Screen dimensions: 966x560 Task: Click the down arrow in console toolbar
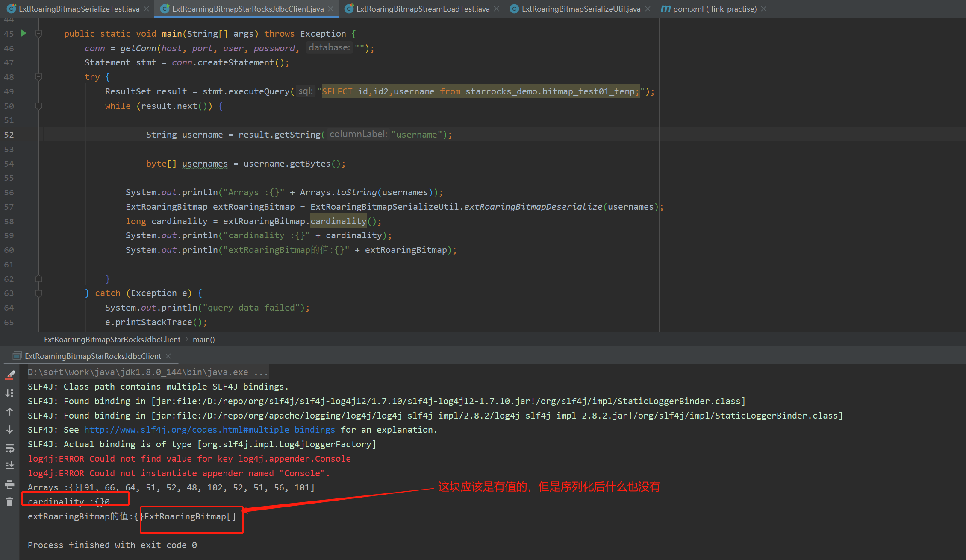(9, 429)
